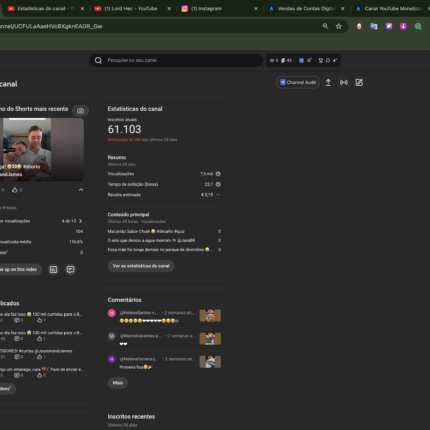The height and width of the screenshot is (430, 430).
Task: Close the Lord Hec - YouTube tab
Action: [x=169, y=9]
